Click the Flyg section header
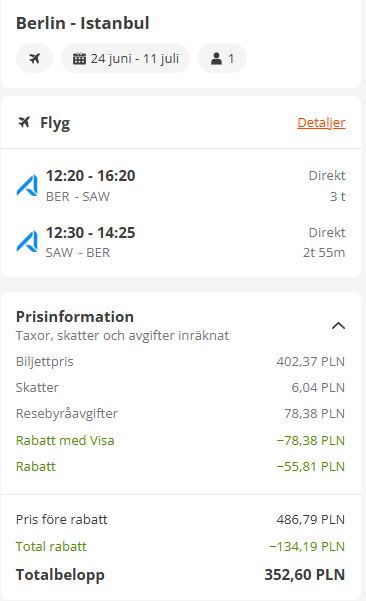The image size is (366, 601). coord(181,123)
